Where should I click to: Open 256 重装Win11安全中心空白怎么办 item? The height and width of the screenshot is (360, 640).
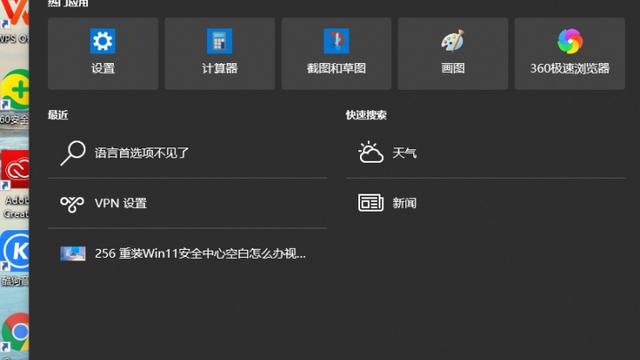188,253
